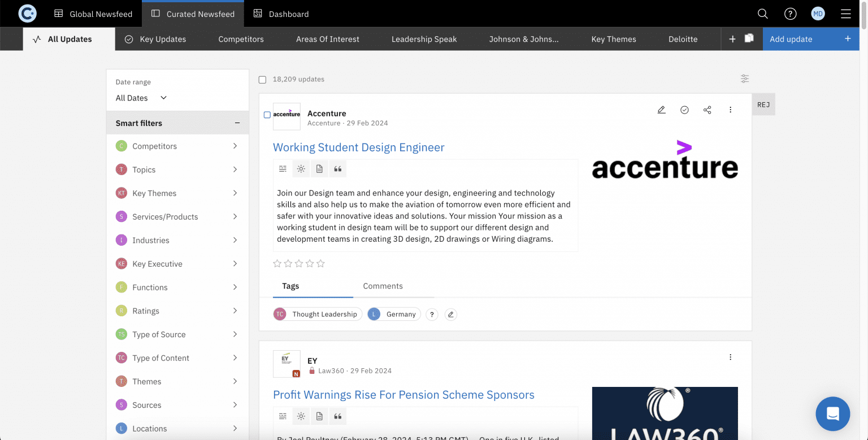Collapse the Smart filters section
This screenshot has height=440, width=868.
click(x=237, y=123)
